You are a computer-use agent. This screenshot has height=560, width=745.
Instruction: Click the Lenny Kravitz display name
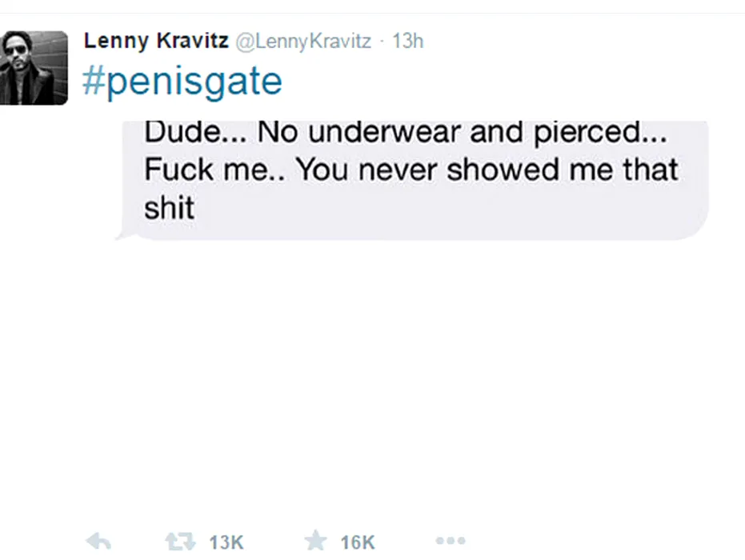click(156, 40)
